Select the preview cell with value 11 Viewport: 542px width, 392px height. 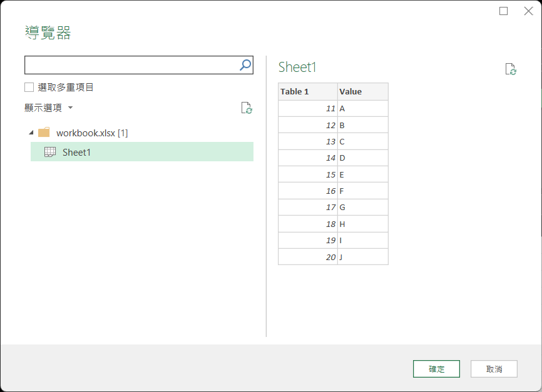tap(307, 108)
